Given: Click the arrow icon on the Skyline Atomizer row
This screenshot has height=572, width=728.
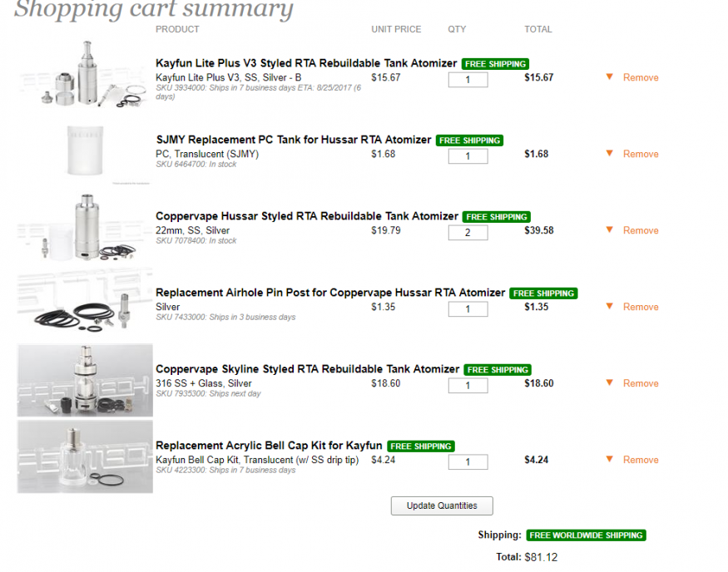Looking at the screenshot, I should (610, 382).
